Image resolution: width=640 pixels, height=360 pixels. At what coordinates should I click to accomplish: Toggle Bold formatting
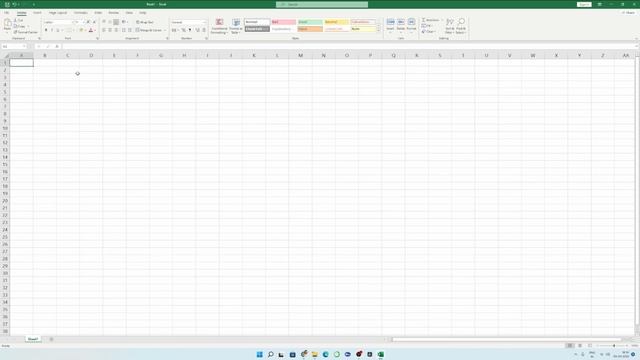(46, 30)
